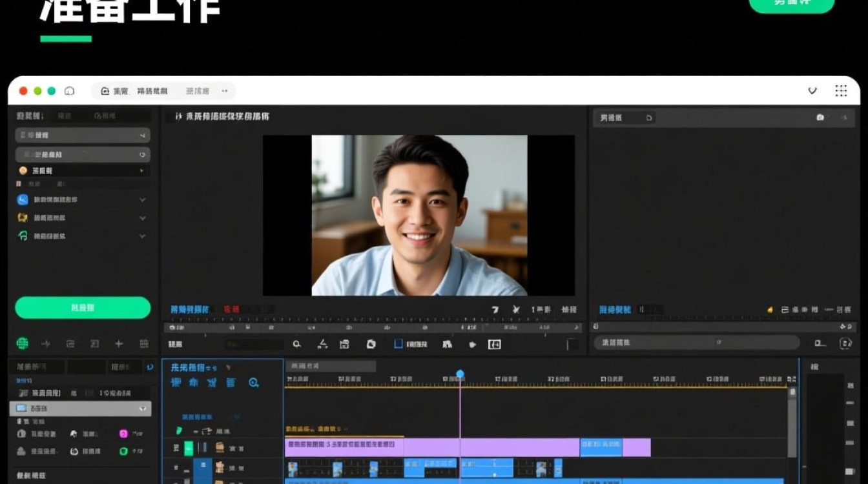Click the red label below the preview

231,310
